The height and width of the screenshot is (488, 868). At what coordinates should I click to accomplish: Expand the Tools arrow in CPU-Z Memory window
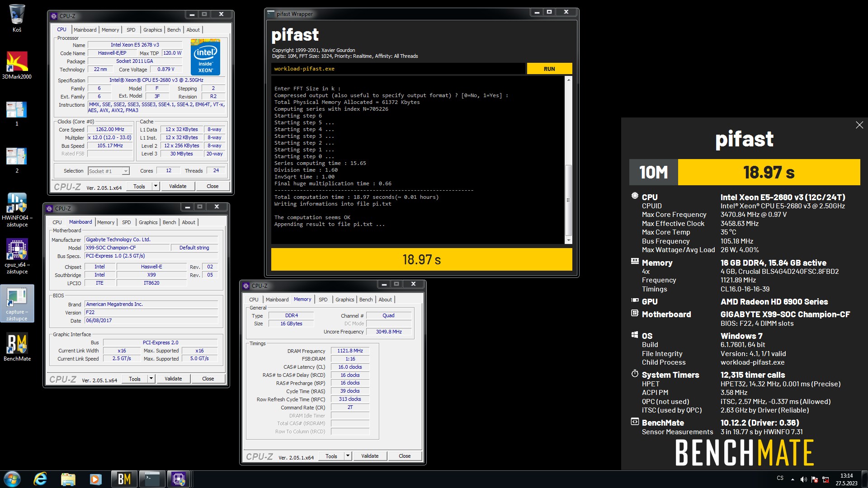point(348,456)
